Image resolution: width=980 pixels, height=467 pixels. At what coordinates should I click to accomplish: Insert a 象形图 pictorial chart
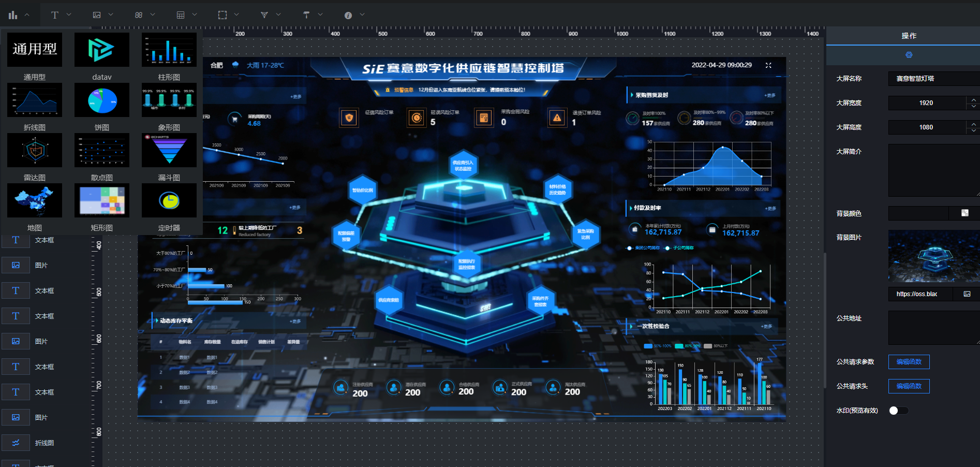(169, 100)
